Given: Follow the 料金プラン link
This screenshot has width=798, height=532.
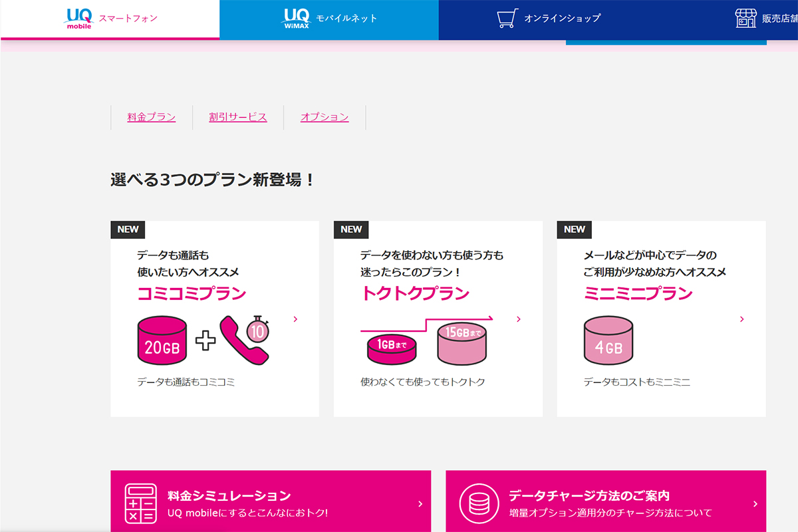Looking at the screenshot, I should coord(152,117).
